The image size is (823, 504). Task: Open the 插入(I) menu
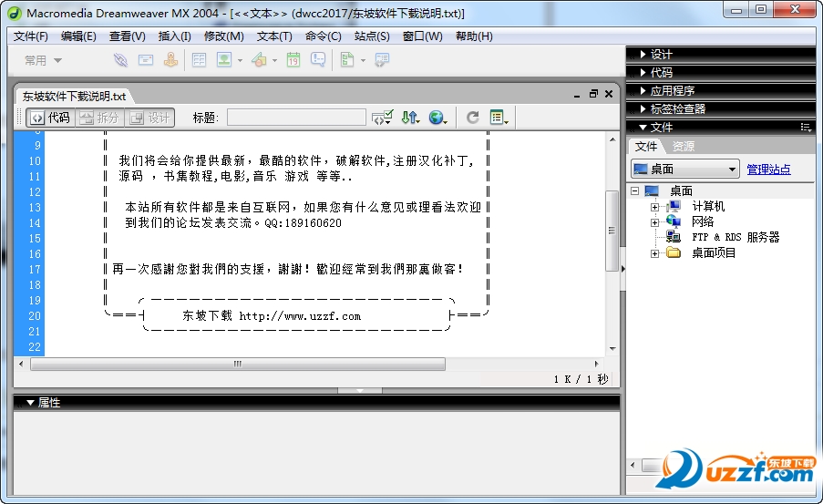pyautogui.click(x=174, y=36)
